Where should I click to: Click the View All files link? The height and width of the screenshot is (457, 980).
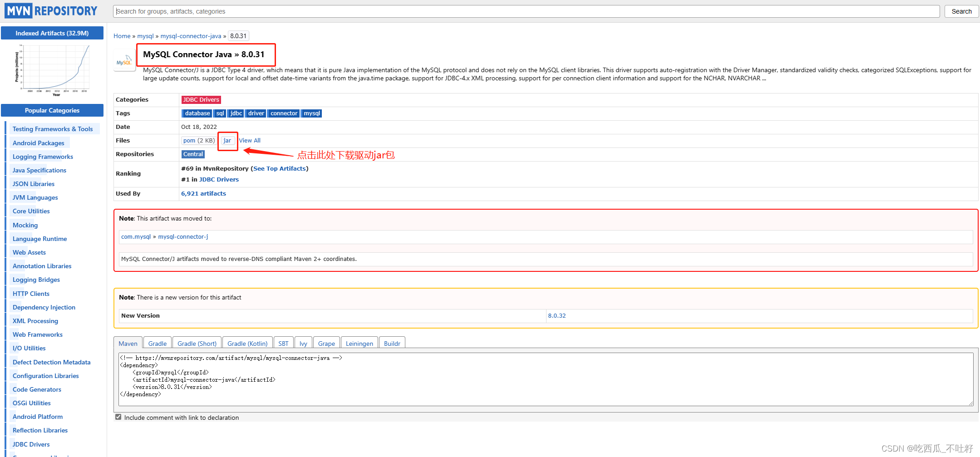(250, 141)
